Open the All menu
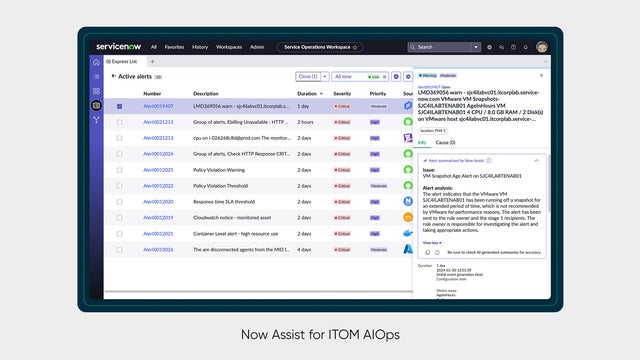Screen dimensions: 640x360 (x=153, y=47)
